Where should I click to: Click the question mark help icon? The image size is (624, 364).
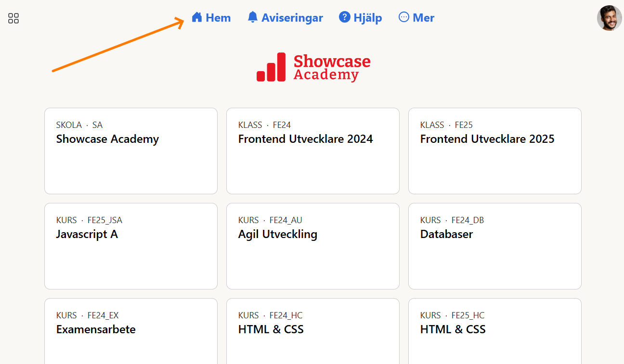click(344, 17)
